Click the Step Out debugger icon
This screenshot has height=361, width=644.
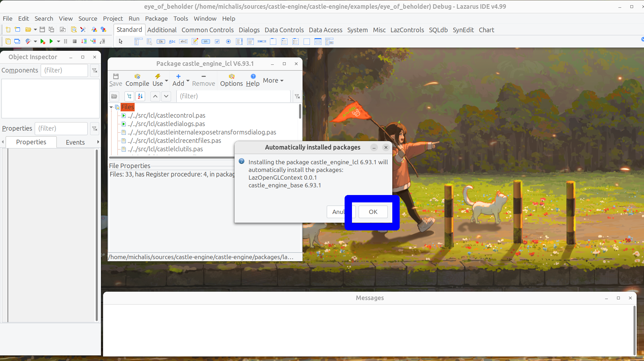click(102, 41)
